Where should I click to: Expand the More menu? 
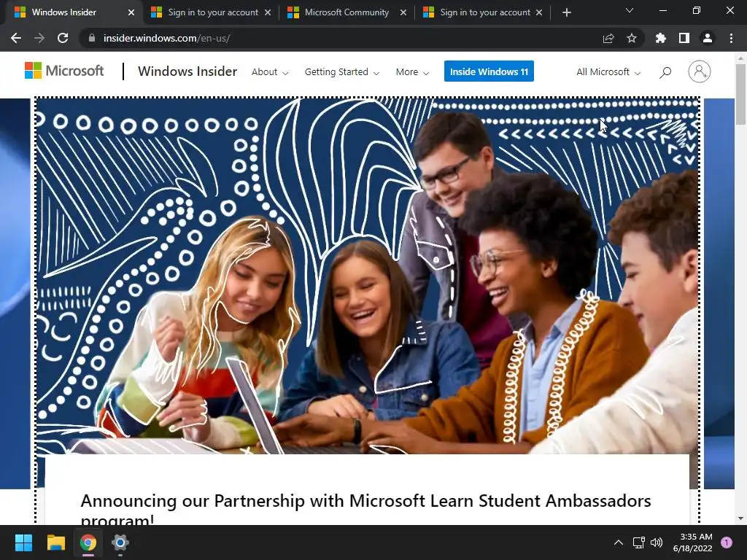[x=412, y=72]
